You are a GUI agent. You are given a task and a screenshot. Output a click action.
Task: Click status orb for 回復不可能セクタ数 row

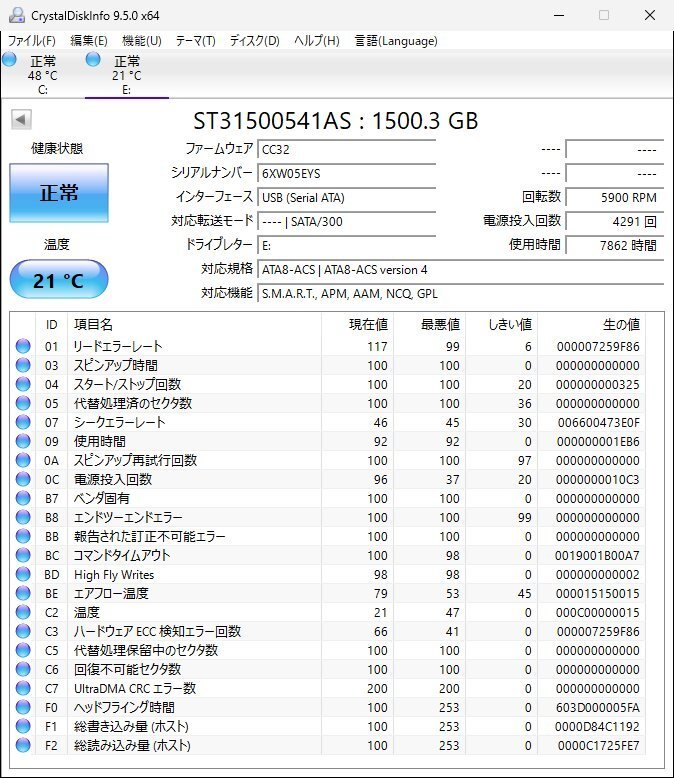tap(23, 669)
